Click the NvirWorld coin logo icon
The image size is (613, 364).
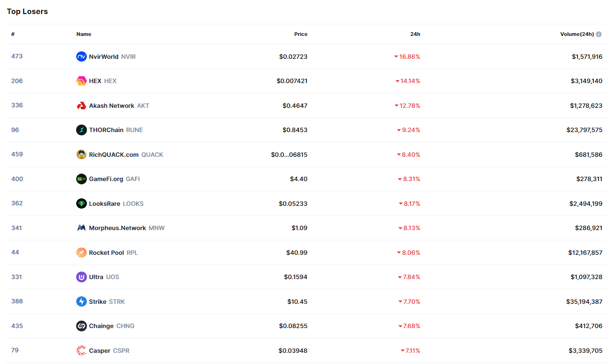click(81, 56)
